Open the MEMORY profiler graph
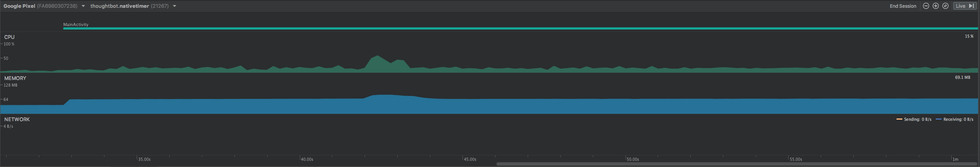Viewport: 980px width, 167px height. coord(489,94)
